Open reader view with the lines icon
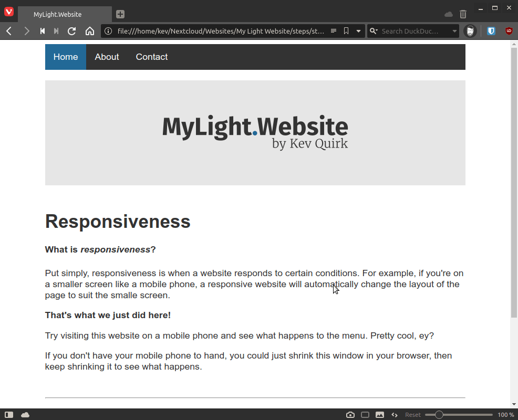 pyautogui.click(x=334, y=31)
